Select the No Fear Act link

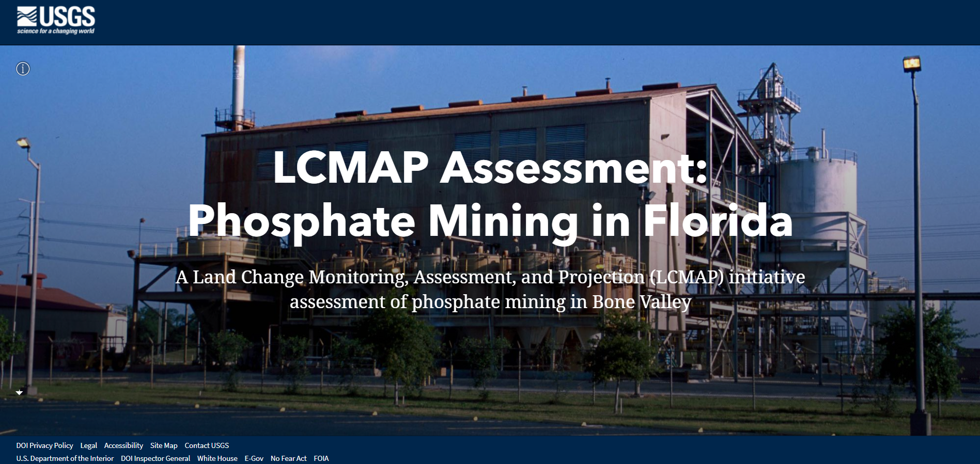(x=289, y=458)
